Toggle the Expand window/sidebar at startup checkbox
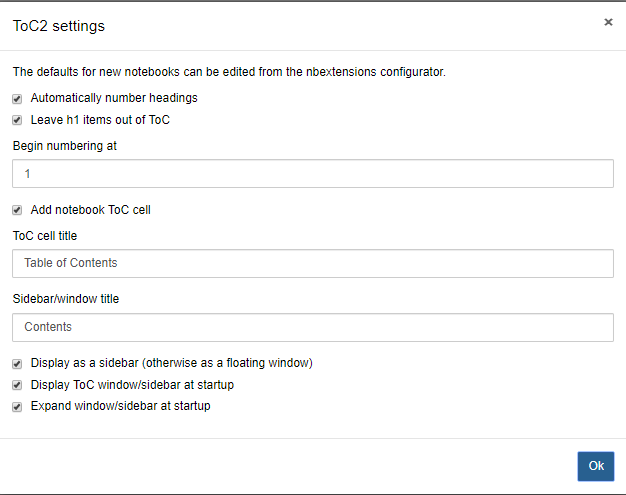Screen dimensions: 626x495 (x=17, y=407)
